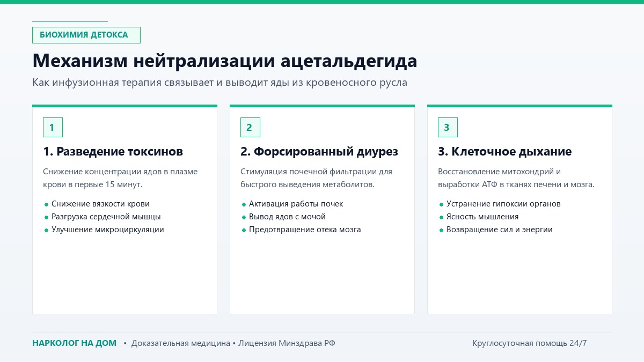Select heading 3. Клеточное дыхание
Screen dimensions: 644x362
tap(504, 152)
